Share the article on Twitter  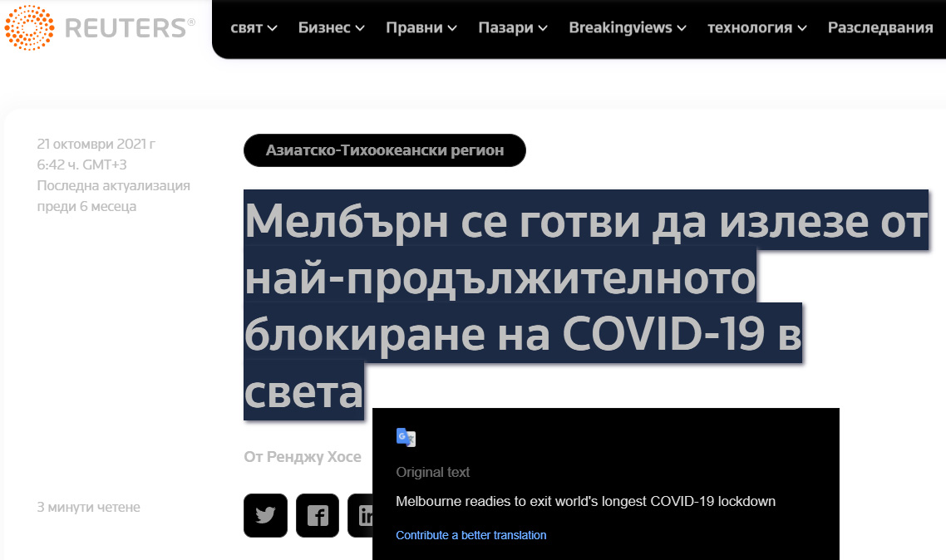click(265, 515)
